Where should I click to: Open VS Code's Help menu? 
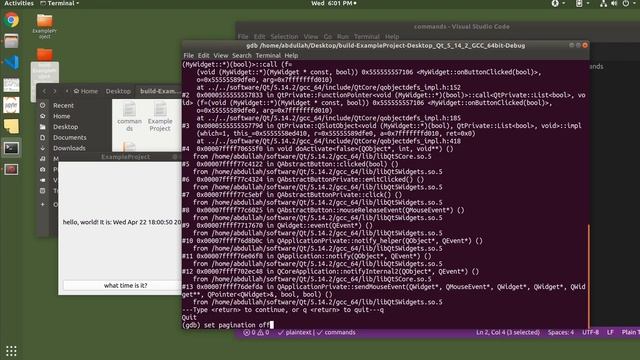click(x=392, y=37)
